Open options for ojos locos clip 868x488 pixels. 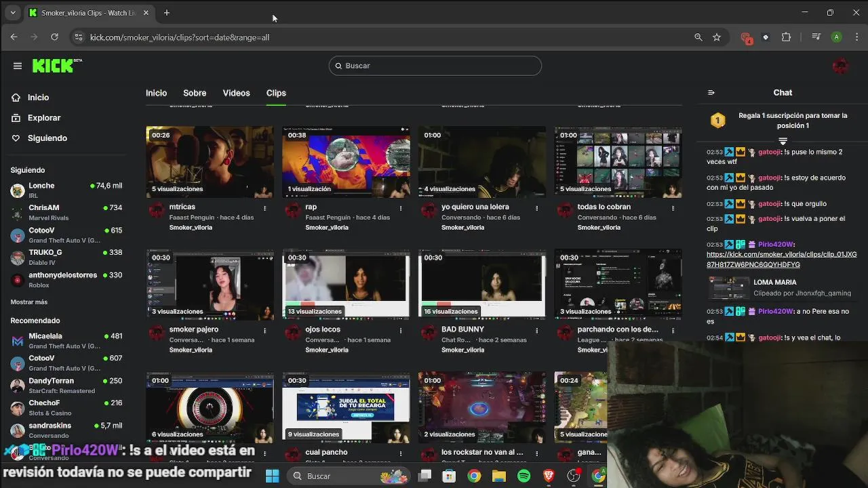[x=401, y=330]
